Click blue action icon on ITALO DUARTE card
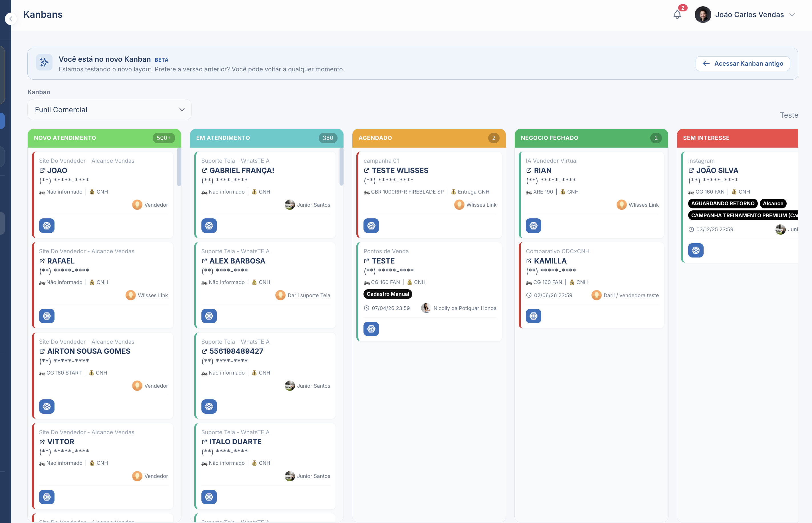 pos(209,497)
